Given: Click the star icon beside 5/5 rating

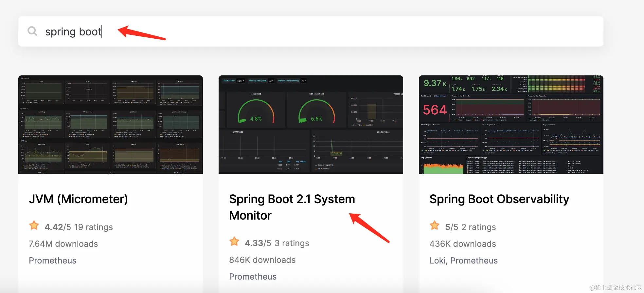Looking at the screenshot, I should 435,226.
